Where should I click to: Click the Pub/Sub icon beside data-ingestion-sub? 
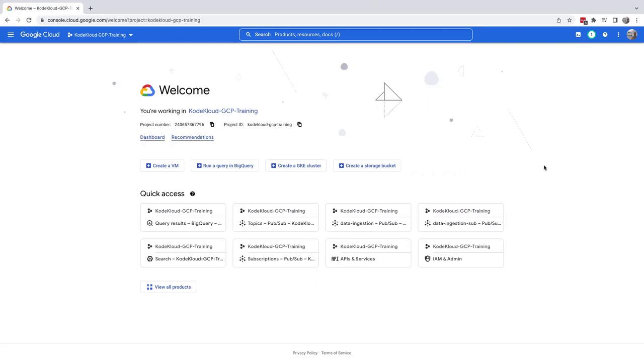(x=428, y=223)
